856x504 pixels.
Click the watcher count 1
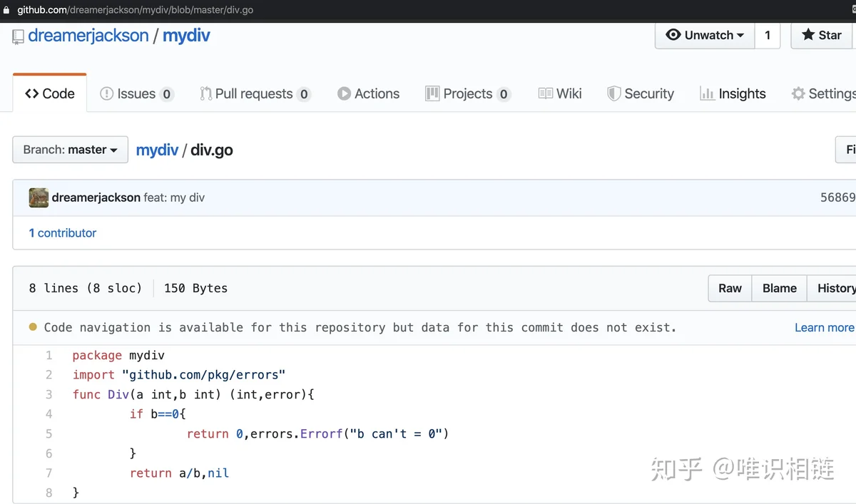768,35
